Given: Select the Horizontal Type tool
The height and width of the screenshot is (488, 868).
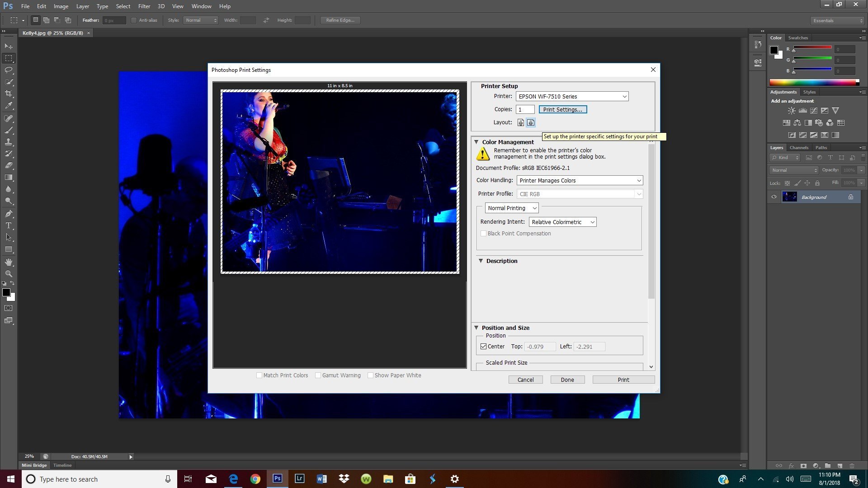Looking at the screenshot, I should (x=9, y=225).
